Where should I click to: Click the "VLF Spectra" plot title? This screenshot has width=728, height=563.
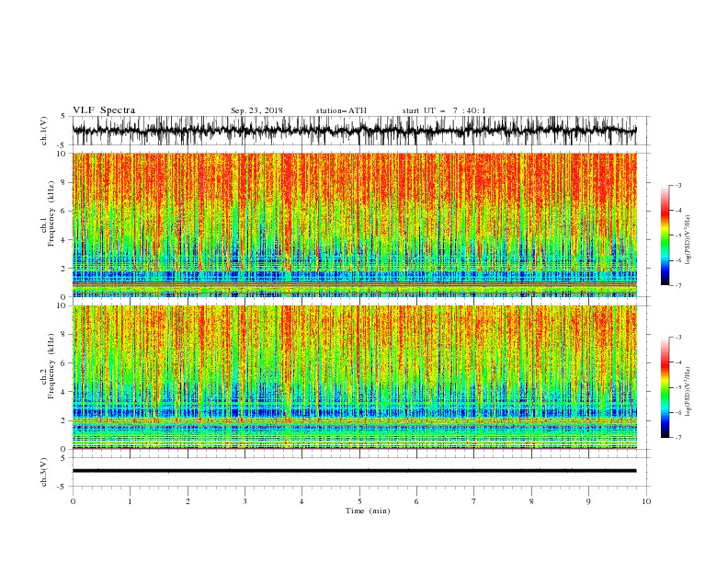[104, 110]
